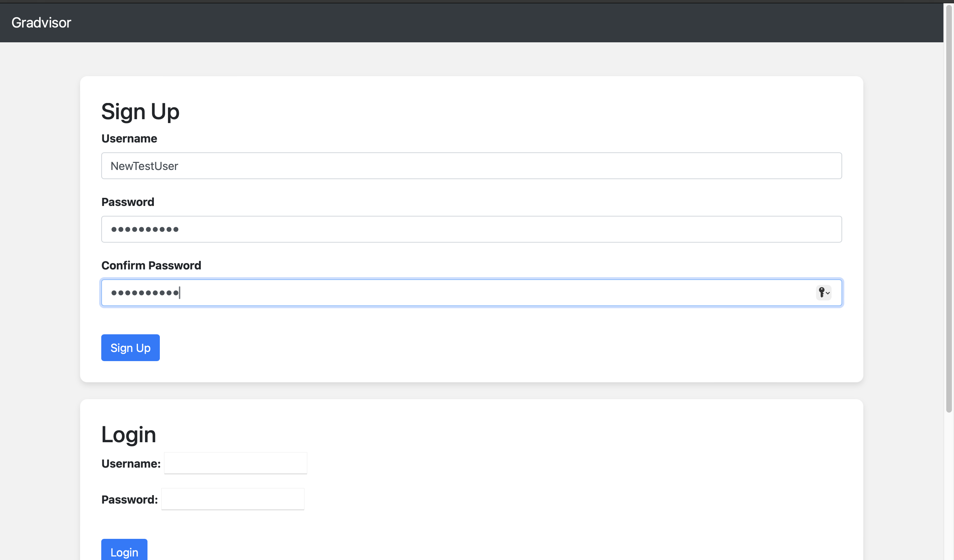Image resolution: width=954 pixels, height=560 pixels.
Task: Focus the Login Username text box
Action: (x=235, y=463)
